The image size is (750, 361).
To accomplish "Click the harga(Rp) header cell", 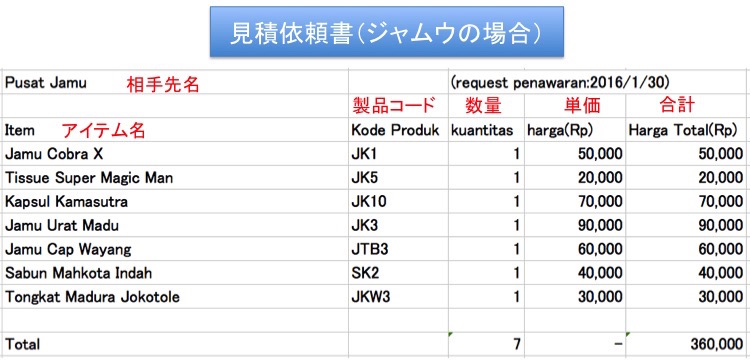I will 574,130.
